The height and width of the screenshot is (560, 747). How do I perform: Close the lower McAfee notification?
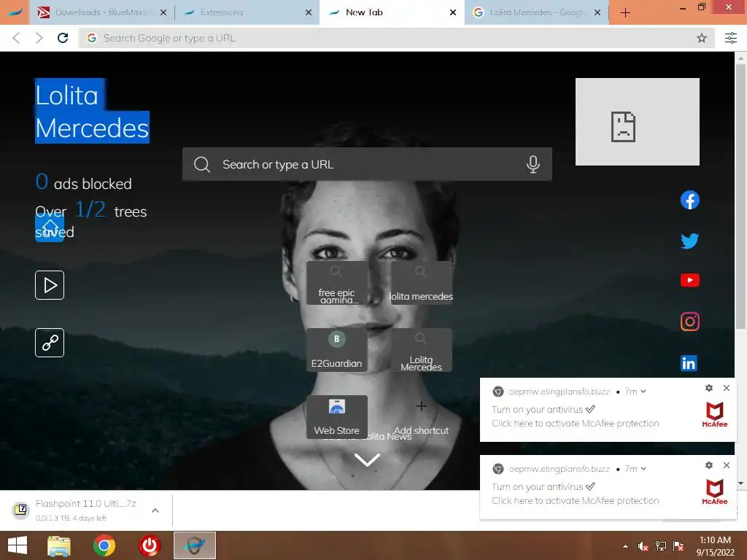pos(727,465)
